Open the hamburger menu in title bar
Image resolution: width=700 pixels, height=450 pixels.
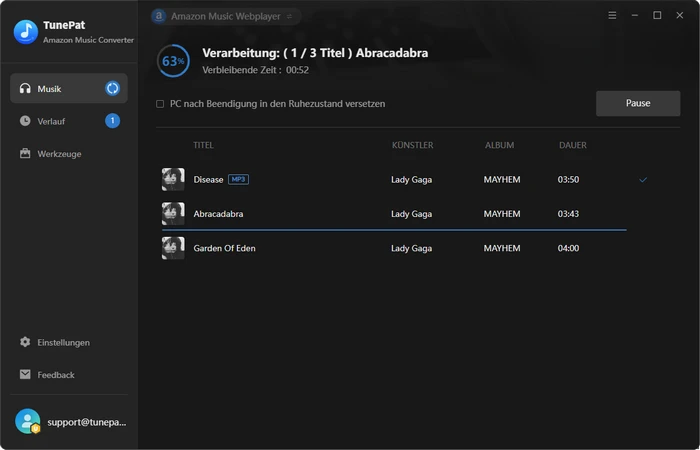(612, 16)
